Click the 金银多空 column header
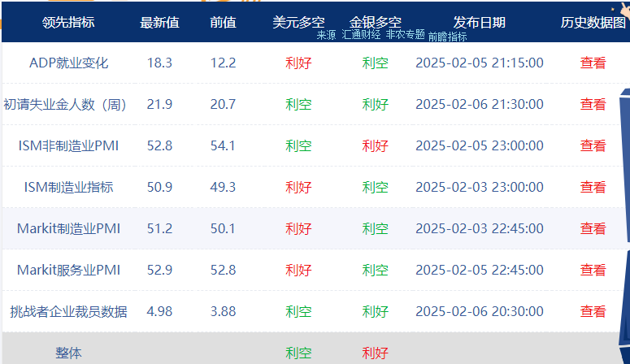This screenshot has height=364, width=630. click(x=376, y=23)
